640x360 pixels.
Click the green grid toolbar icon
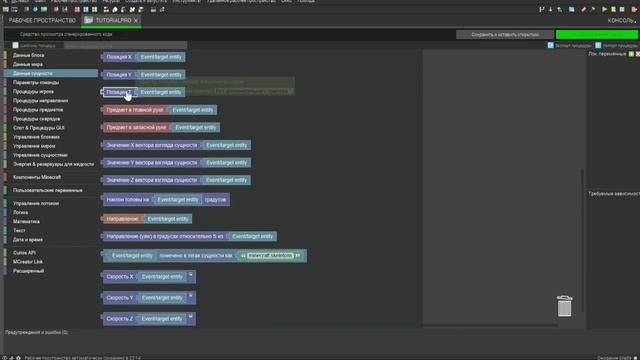click(95, 9)
